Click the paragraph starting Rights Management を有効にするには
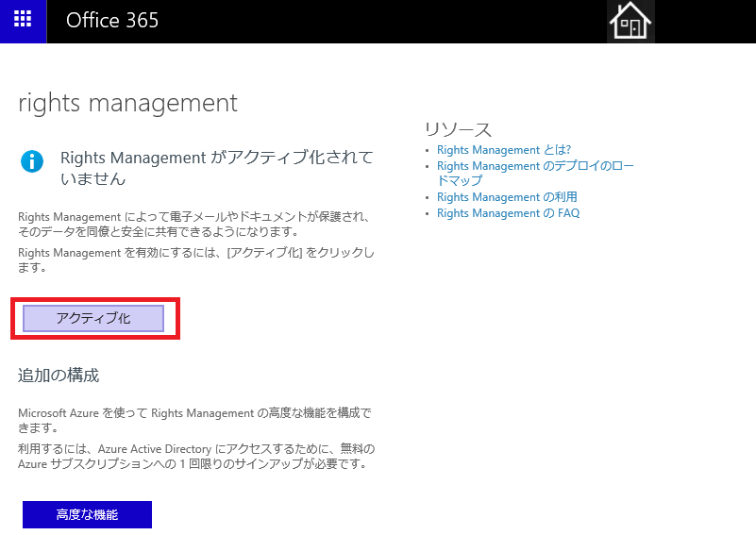Viewport: 756px width, 535px height. [x=195, y=259]
